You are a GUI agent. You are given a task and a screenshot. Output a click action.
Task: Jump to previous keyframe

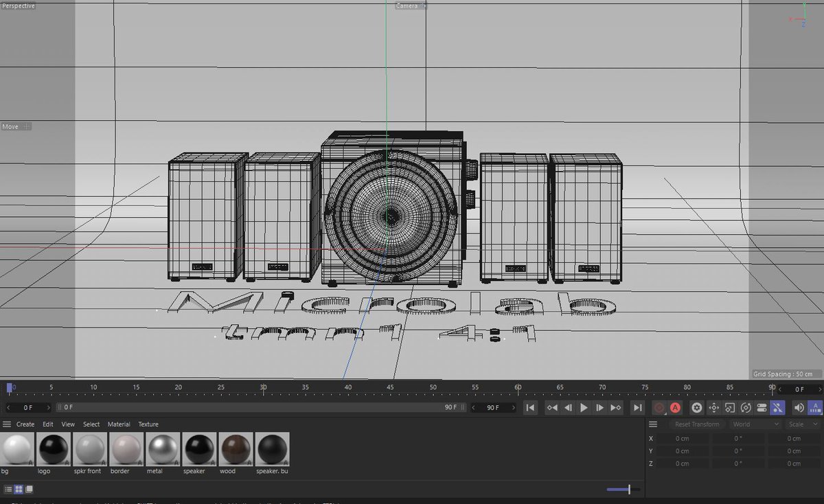(x=552, y=407)
